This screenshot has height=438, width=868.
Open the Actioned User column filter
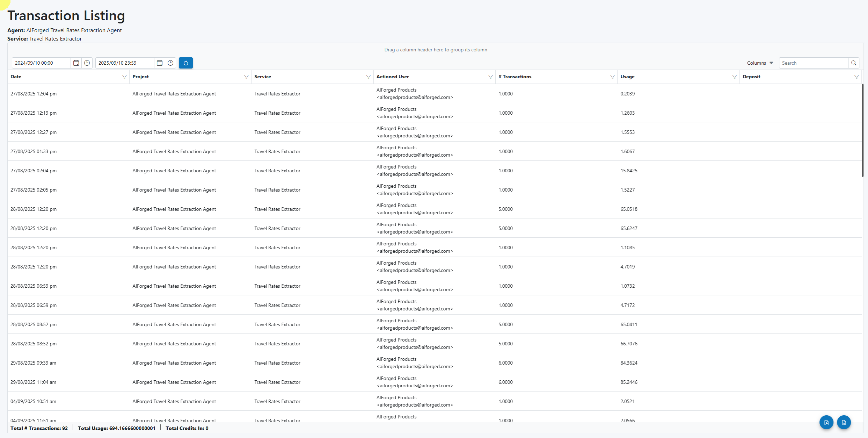[x=490, y=77]
